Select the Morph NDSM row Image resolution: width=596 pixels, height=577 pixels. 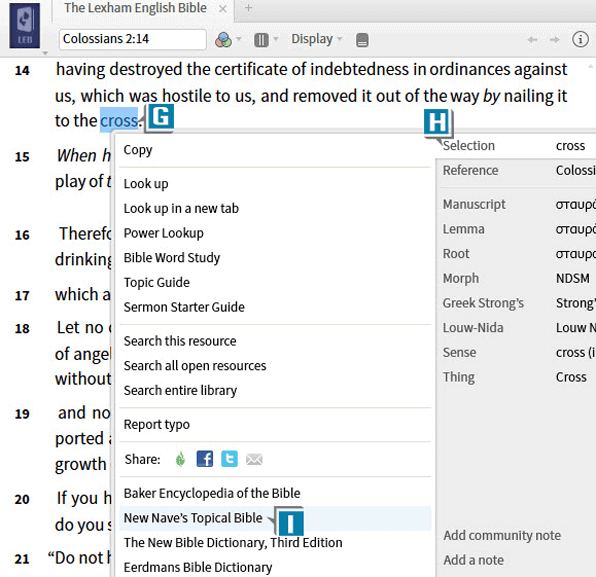[516, 279]
